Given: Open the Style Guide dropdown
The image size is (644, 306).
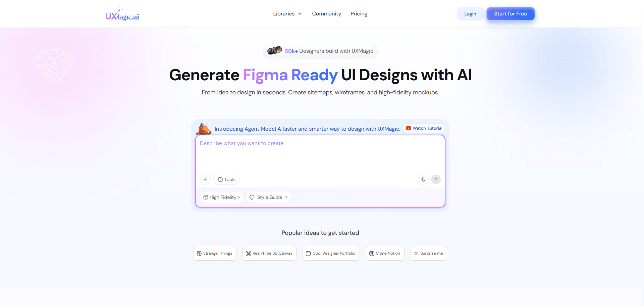Looking at the screenshot, I should click(x=268, y=197).
